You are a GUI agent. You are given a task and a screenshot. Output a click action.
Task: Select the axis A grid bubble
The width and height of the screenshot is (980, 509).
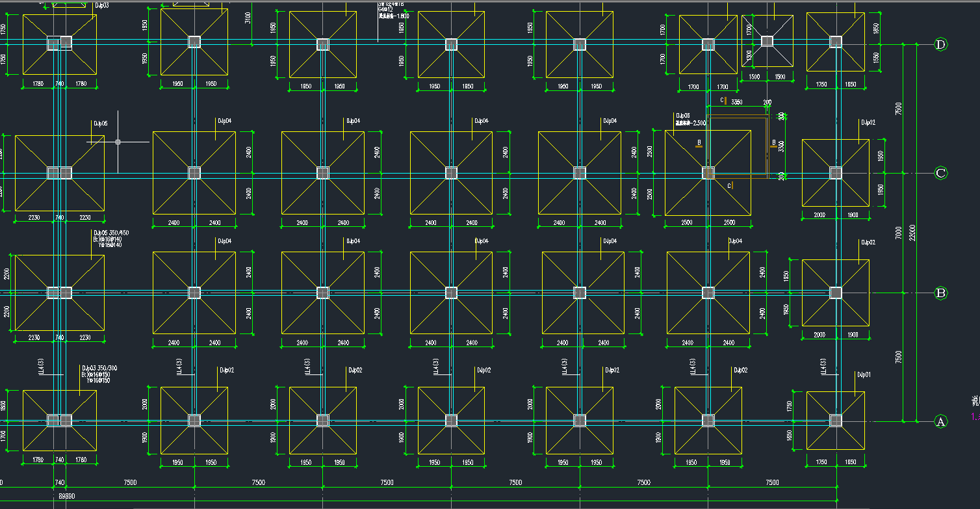[940, 422]
